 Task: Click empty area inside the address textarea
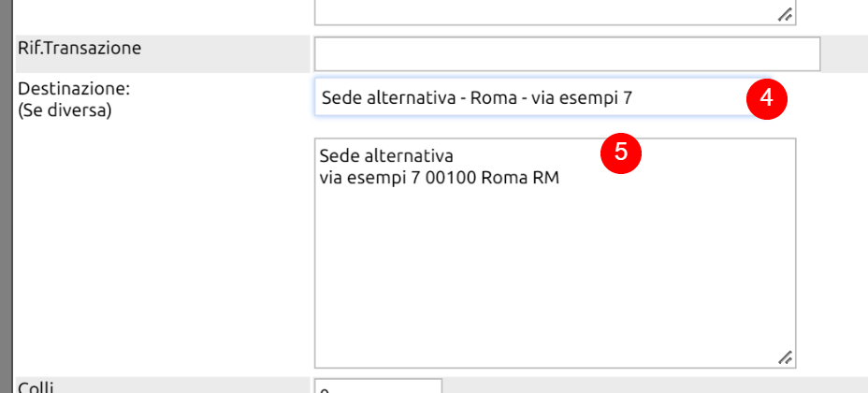click(555, 277)
